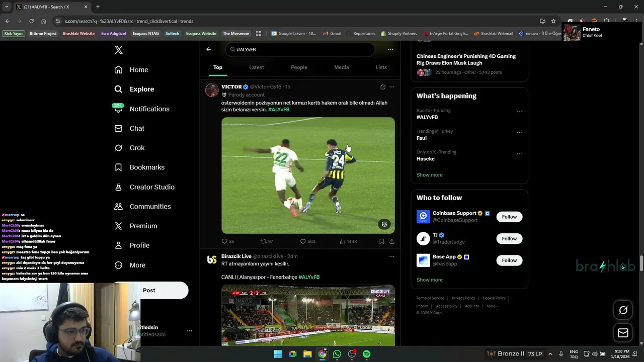The image size is (644, 362).
Task: Open Gmail bookmark
Action: [x=332, y=34]
